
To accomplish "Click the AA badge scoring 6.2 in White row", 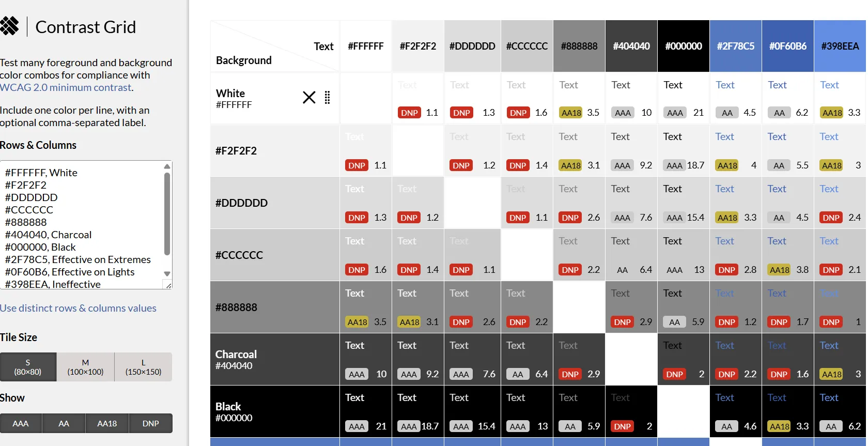I will click(x=780, y=113).
